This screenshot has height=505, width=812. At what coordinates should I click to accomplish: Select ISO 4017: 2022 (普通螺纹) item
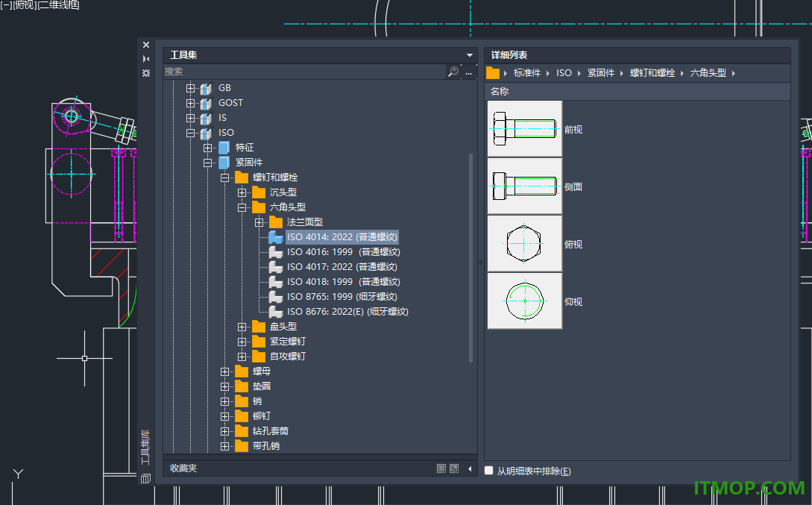(x=342, y=267)
